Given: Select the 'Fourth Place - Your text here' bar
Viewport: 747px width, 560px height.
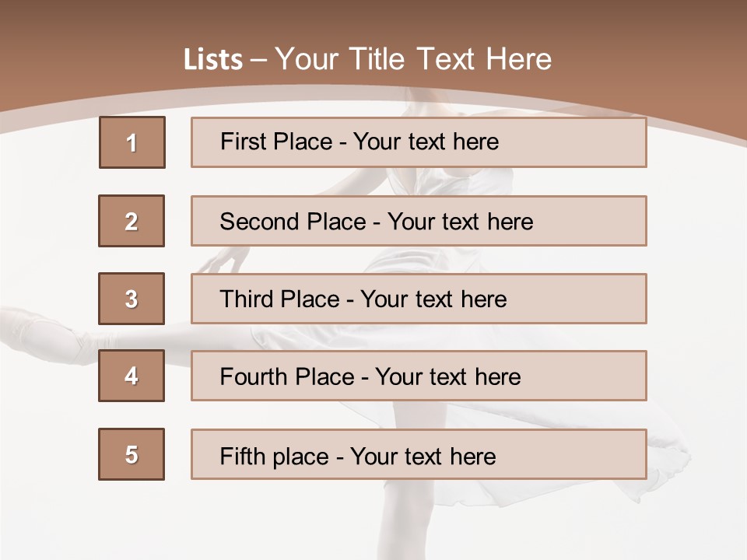Looking at the screenshot, I should click(x=419, y=376).
